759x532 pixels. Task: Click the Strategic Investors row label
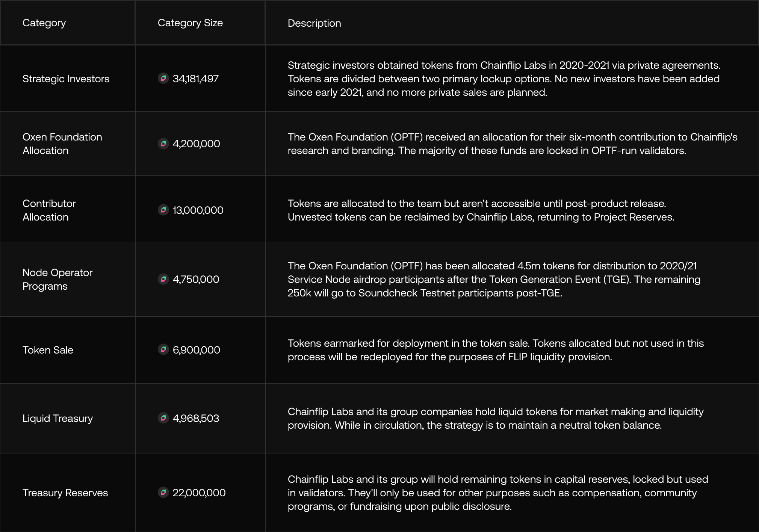pyautogui.click(x=66, y=79)
